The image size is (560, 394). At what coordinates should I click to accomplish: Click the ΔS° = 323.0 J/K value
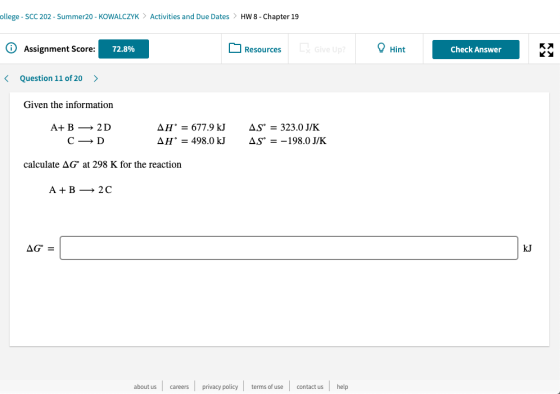(x=284, y=128)
